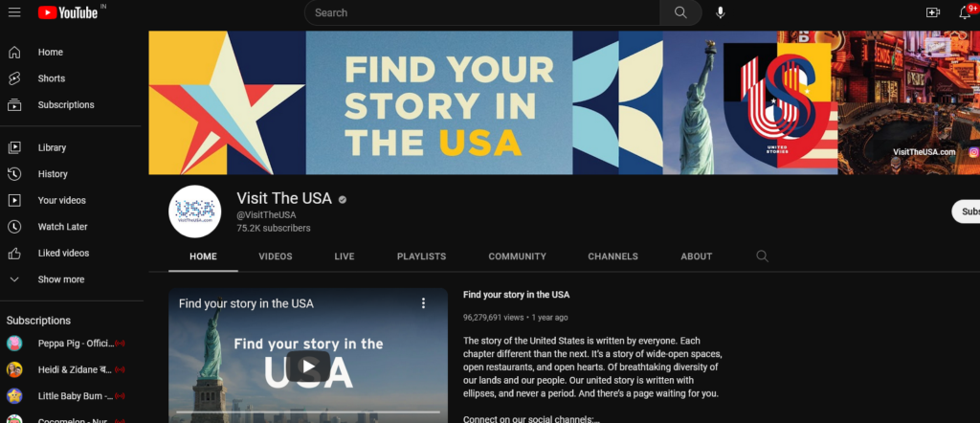Go to Shorts in sidebar
This screenshot has height=423, width=980.
(52, 78)
